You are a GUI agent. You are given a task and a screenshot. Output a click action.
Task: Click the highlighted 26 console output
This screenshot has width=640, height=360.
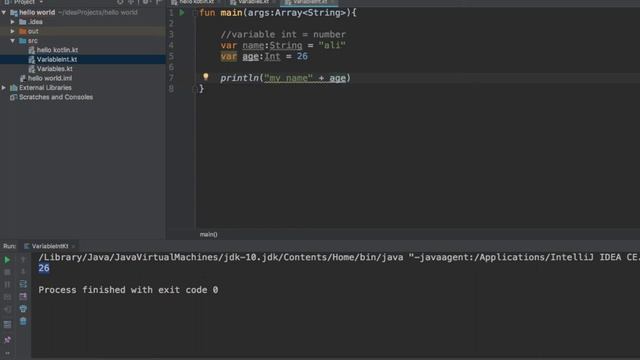point(44,268)
